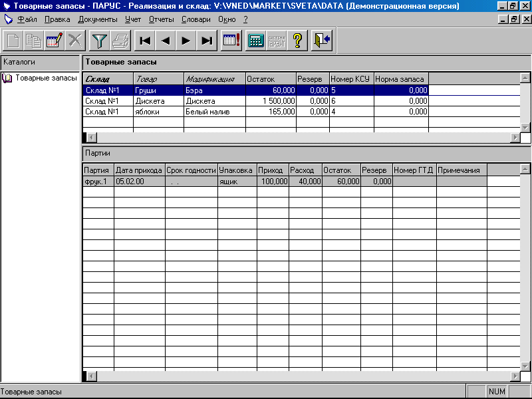Open the Calculator toolbar icon
The height and width of the screenshot is (399, 532).
[x=256, y=41]
